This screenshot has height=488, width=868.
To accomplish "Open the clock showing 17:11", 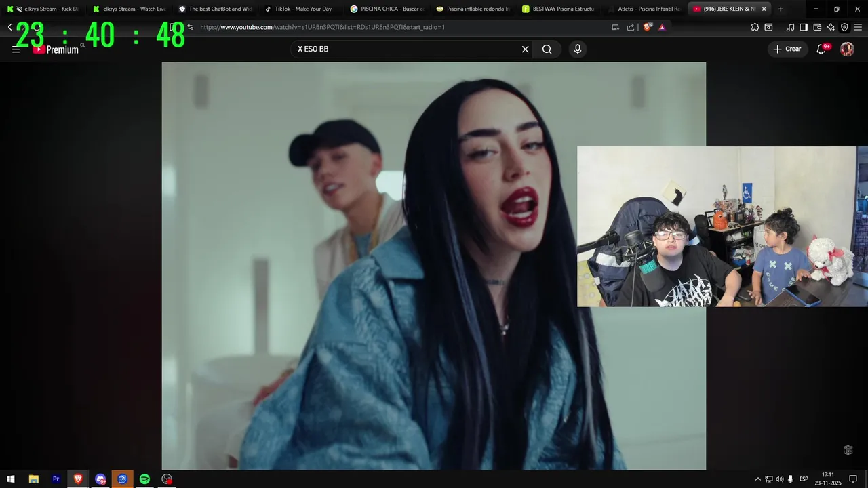I will [x=828, y=479].
